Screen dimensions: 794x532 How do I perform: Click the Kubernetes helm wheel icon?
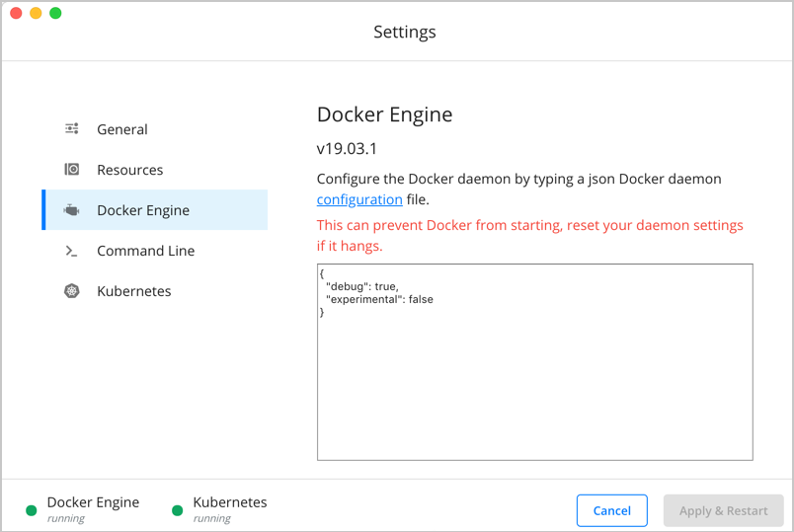pos(72,291)
